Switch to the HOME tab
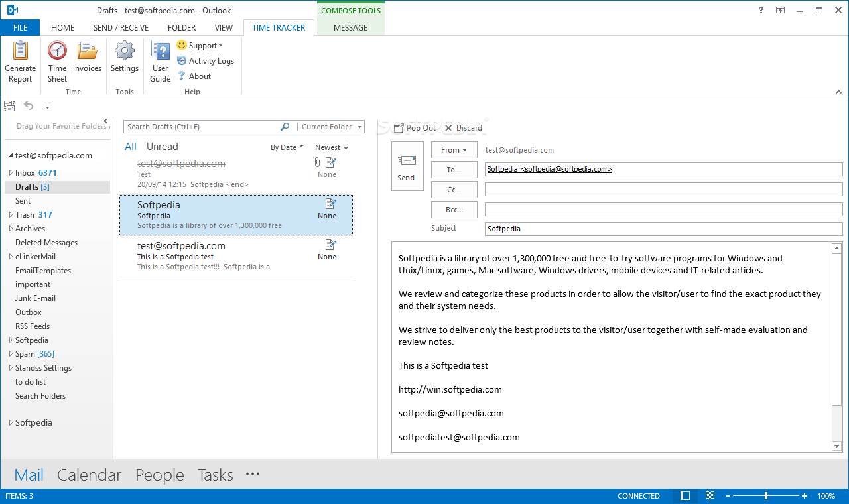The height and width of the screenshot is (504, 849). point(62,27)
